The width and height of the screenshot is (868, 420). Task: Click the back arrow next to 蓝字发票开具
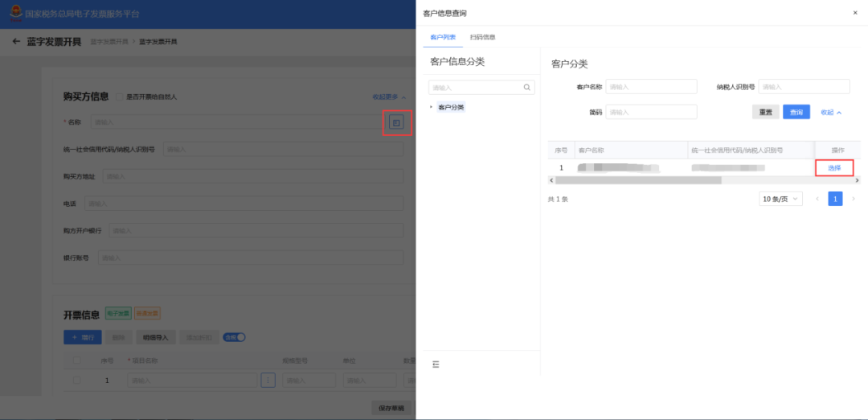(16, 42)
